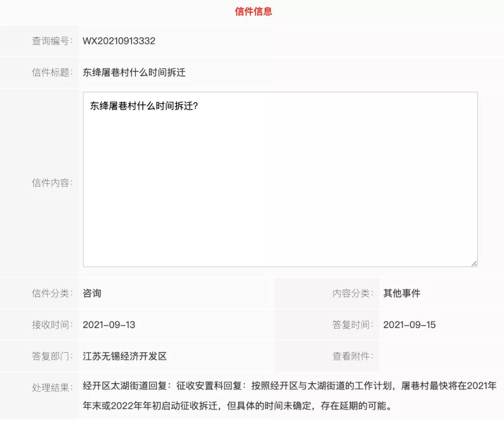Click the 其他事件 value

pyautogui.click(x=402, y=294)
